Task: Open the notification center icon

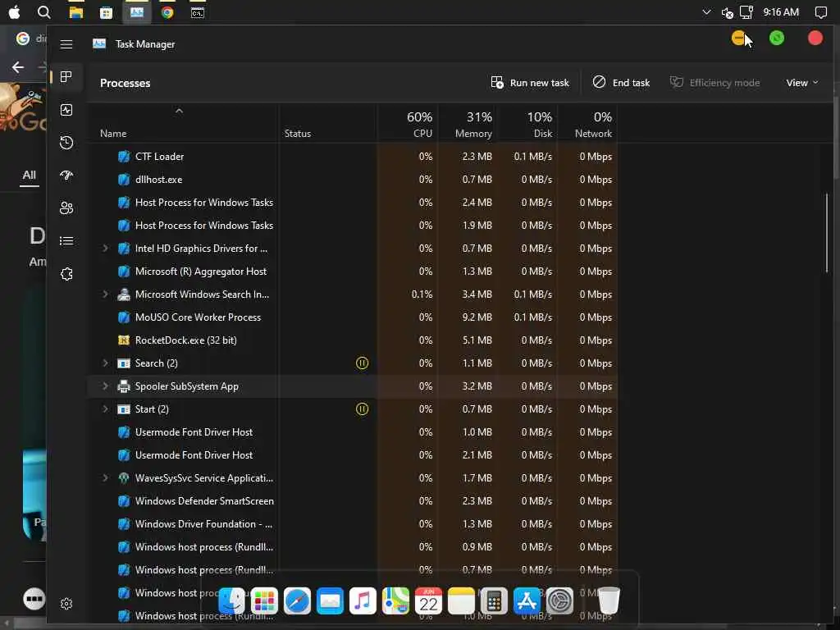Action: click(x=820, y=12)
